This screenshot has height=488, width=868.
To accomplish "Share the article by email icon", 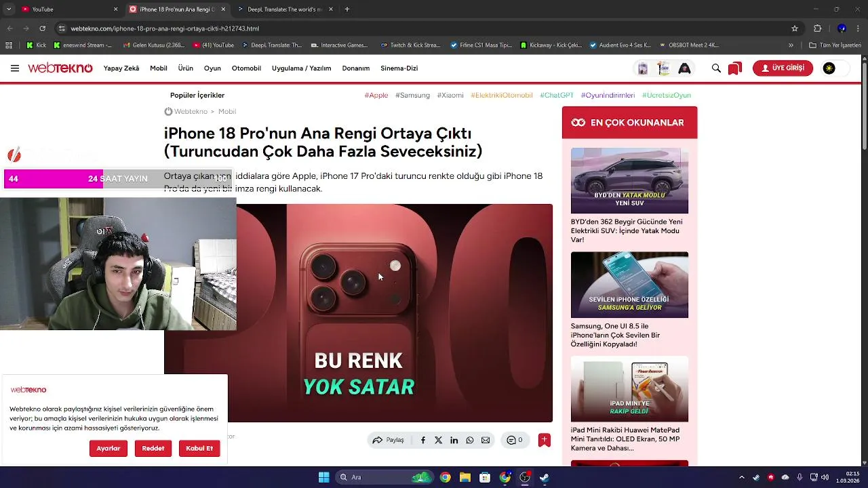I will (486, 441).
